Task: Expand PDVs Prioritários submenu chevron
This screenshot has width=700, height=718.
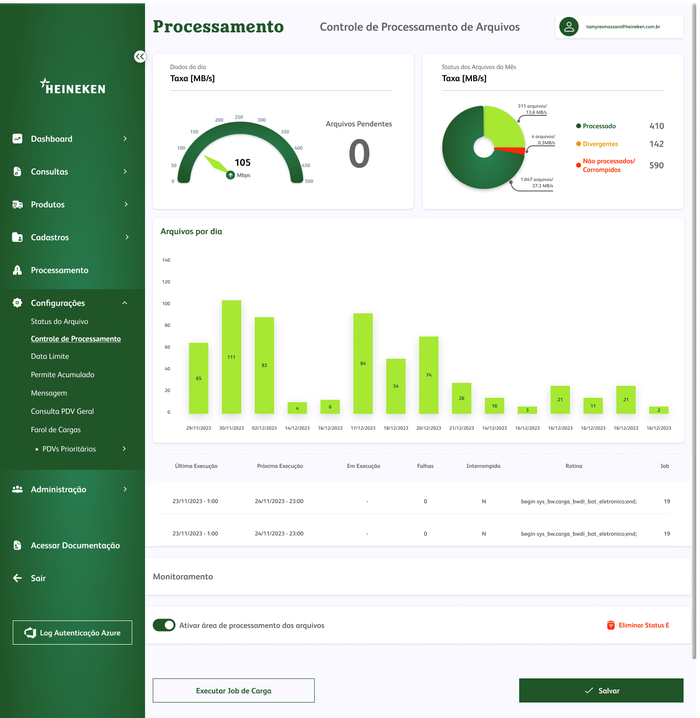Action: (x=124, y=448)
